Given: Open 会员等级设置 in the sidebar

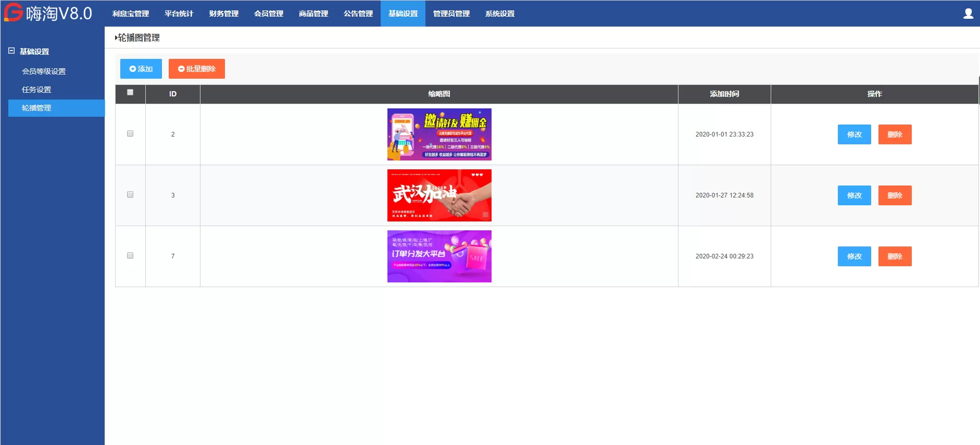Looking at the screenshot, I should (44, 71).
